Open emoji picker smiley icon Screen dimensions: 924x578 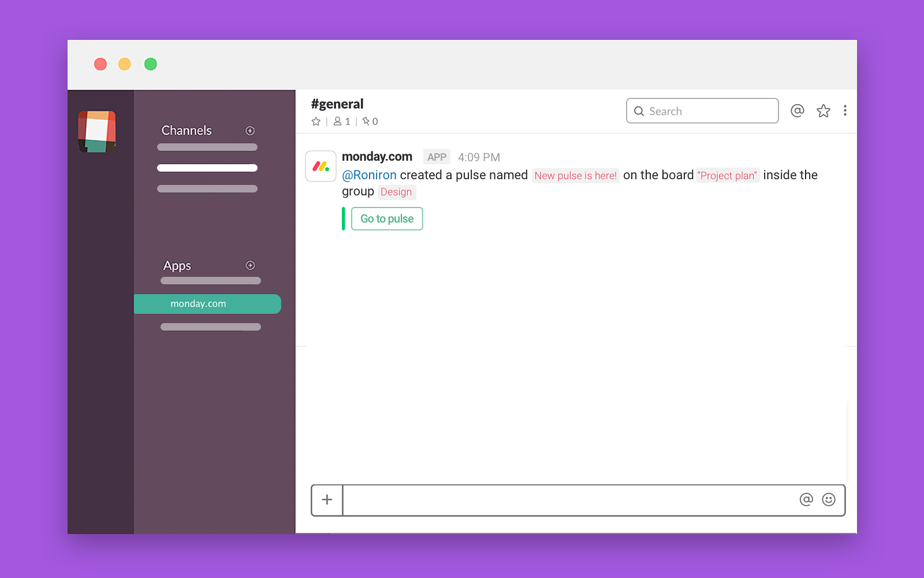829,499
